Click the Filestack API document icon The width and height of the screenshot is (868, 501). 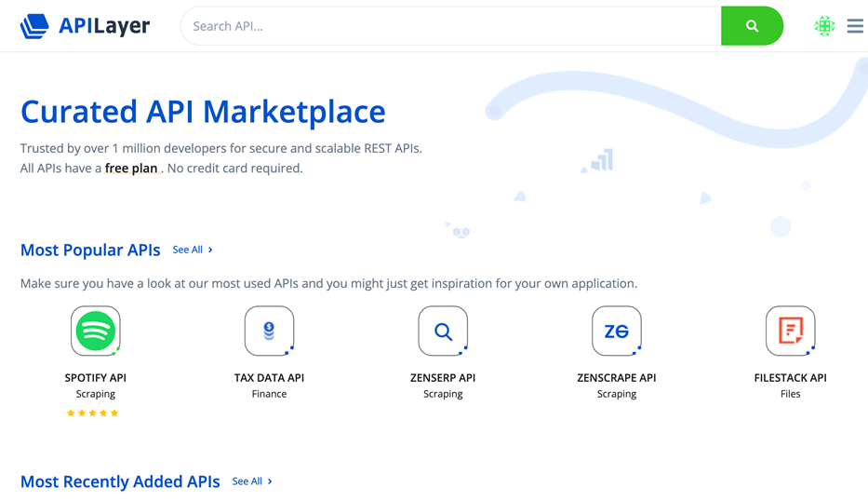[791, 331]
